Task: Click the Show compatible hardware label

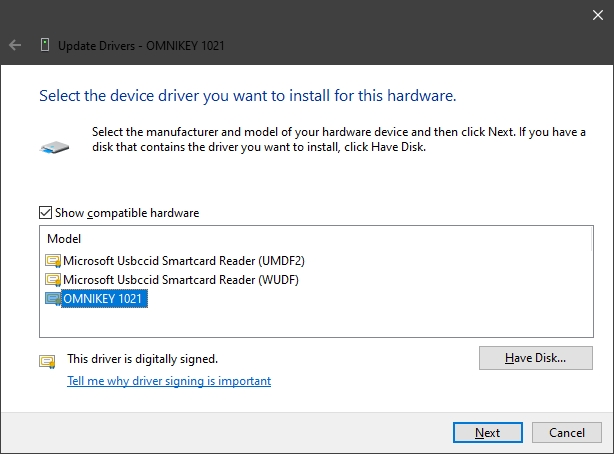Action: point(127,213)
